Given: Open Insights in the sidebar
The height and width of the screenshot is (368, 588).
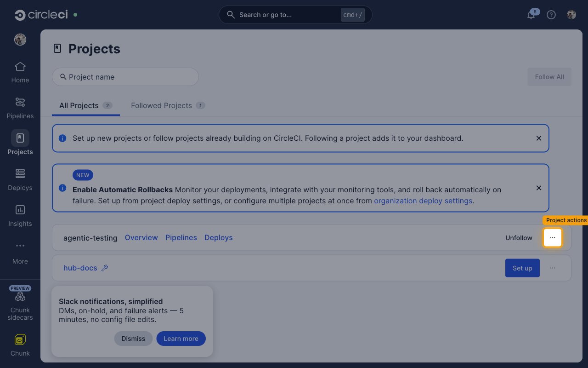Looking at the screenshot, I should (20, 216).
